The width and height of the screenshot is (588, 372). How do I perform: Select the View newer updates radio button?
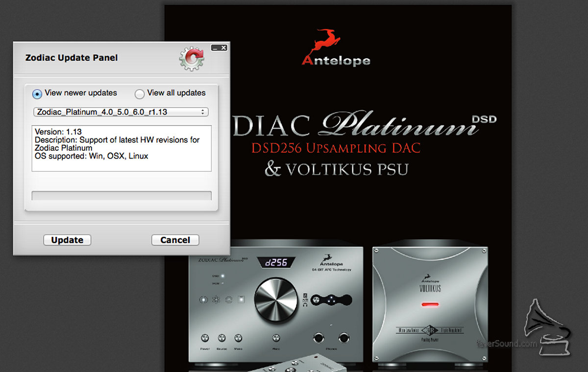pos(37,93)
